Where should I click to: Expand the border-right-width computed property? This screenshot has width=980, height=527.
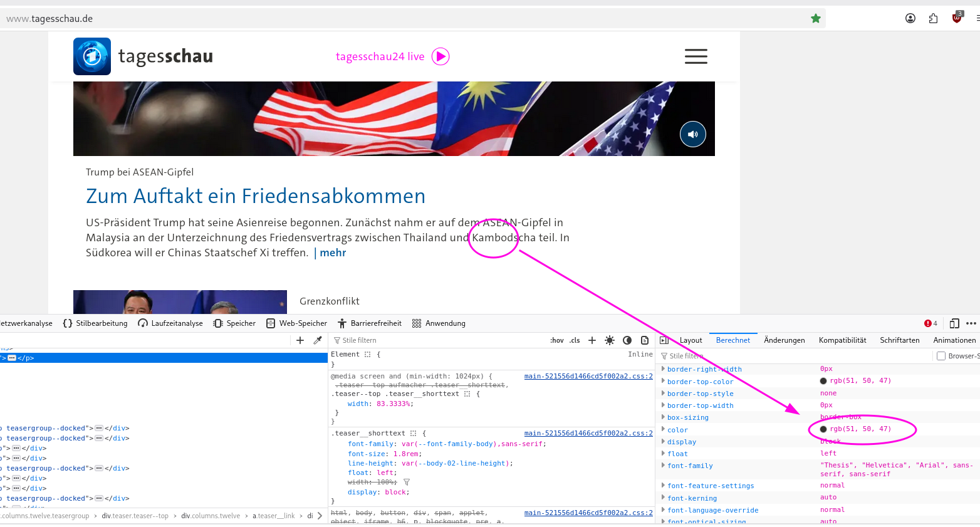tap(663, 369)
